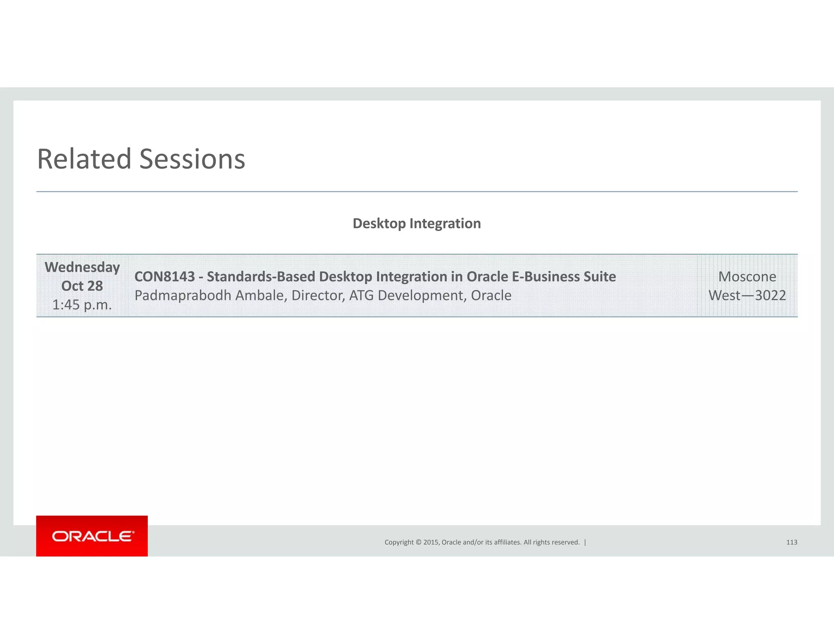This screenshot has height=644, width=834.
Task: Select the CON8143 session title line
Action: (x=375, y=276)
